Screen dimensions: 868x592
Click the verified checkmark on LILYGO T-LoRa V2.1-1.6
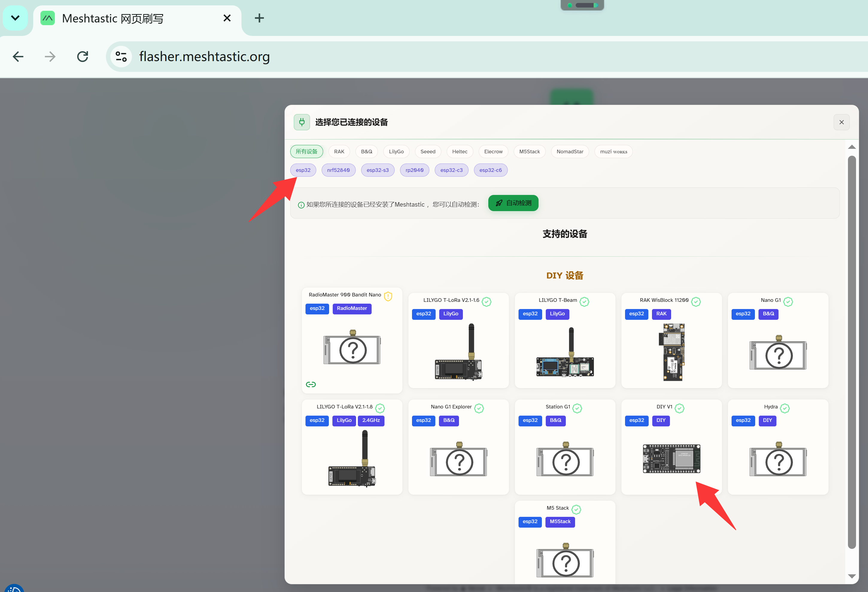tap(487, 301)
